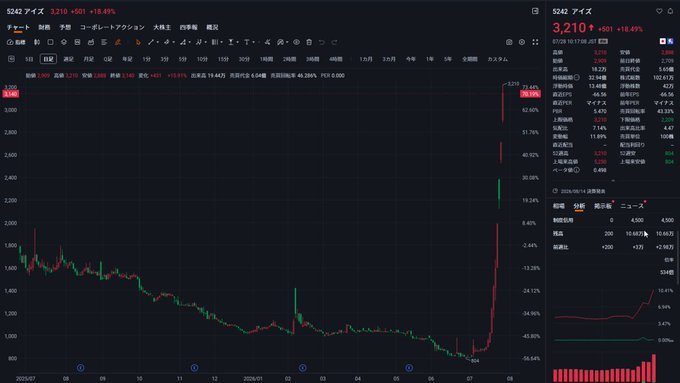Viewport: 680px width, 383px height.
Task: Open the コーポレートアクション tab
Action: [112, 27]
